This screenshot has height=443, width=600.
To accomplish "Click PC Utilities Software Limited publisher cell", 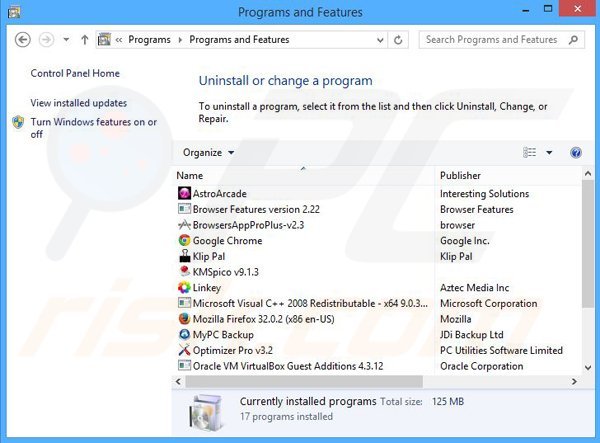I will (501, 350).
